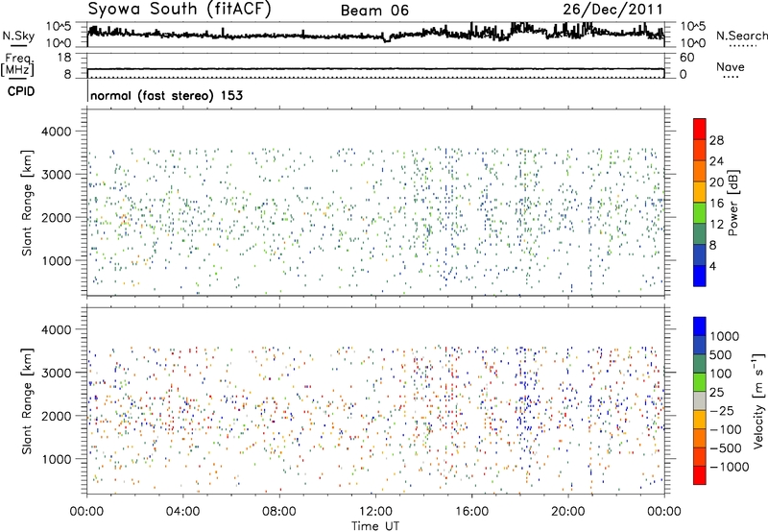The image size is (768, 532).
Task: Click the "12:00" time tick label
Action: [375, 512]
